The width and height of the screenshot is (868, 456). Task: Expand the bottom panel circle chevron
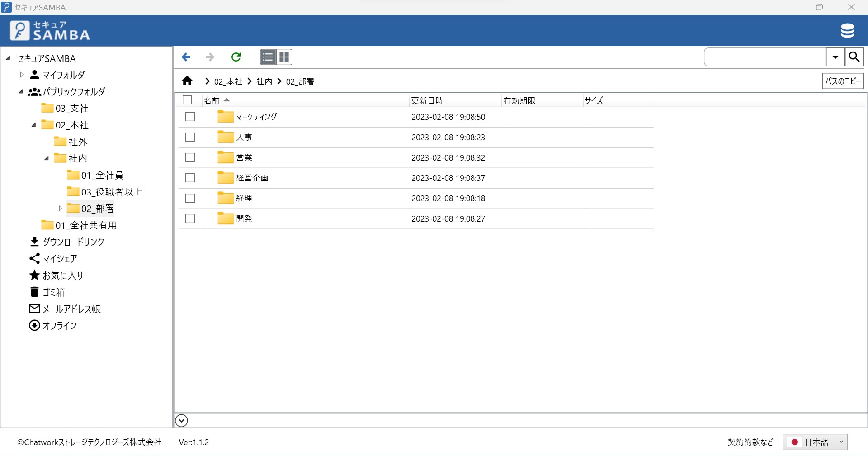181,421
